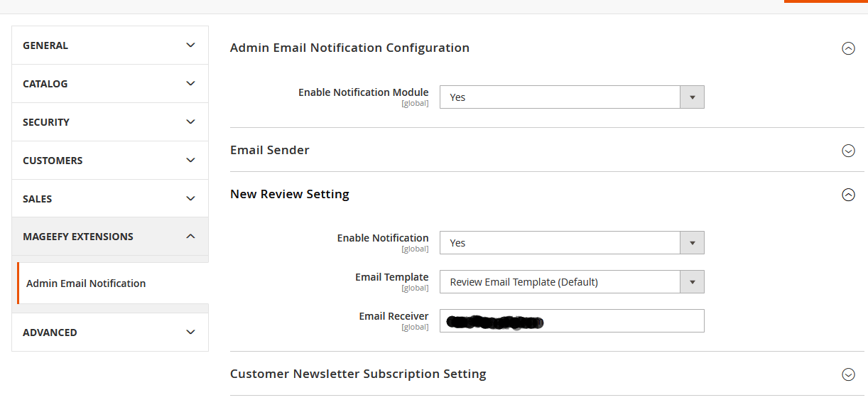This screenshot has width=868, height=400.
Task: Expand the Catalog sidebar chevron
Action: (190, 84)
